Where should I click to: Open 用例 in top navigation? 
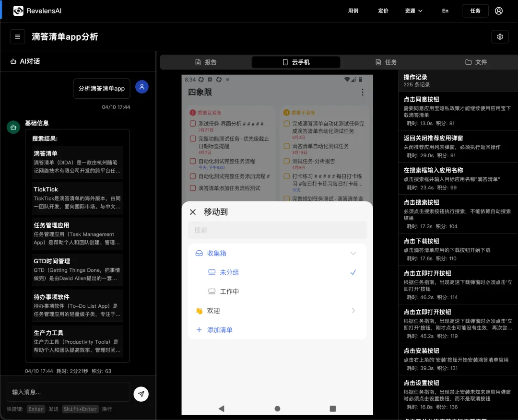[353, 11]
